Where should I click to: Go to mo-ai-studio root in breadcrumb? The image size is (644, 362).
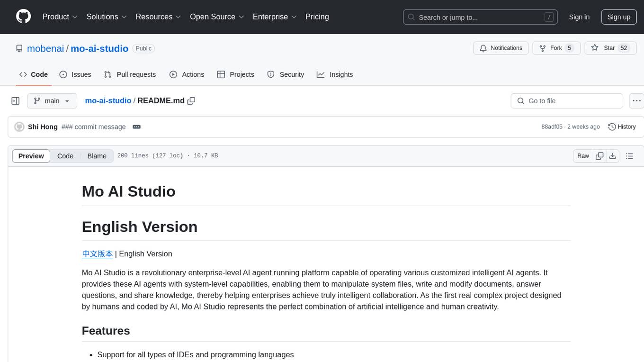point(108,100)
